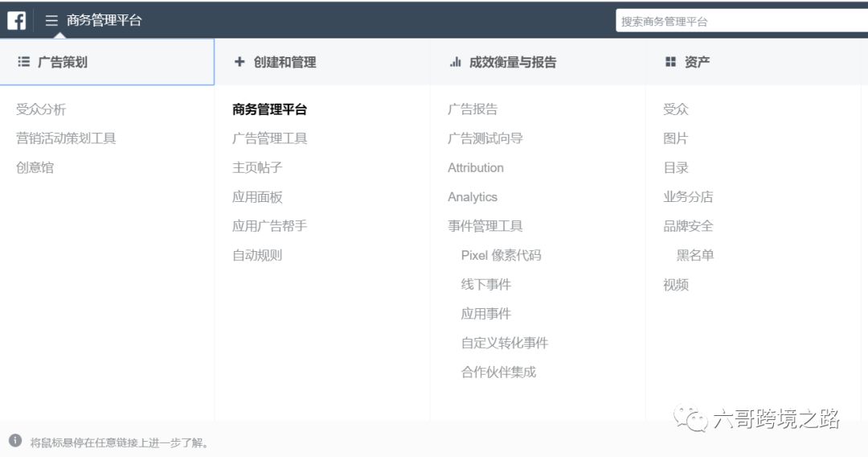Open 广告测试向导
Screen dimensions: 868x457
pyautogui.click(x=485, y=138)
